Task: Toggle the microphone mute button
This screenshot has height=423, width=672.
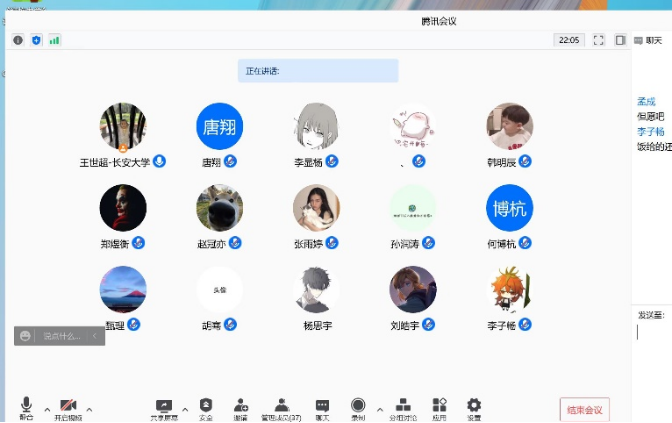Action: coord(26,405)
